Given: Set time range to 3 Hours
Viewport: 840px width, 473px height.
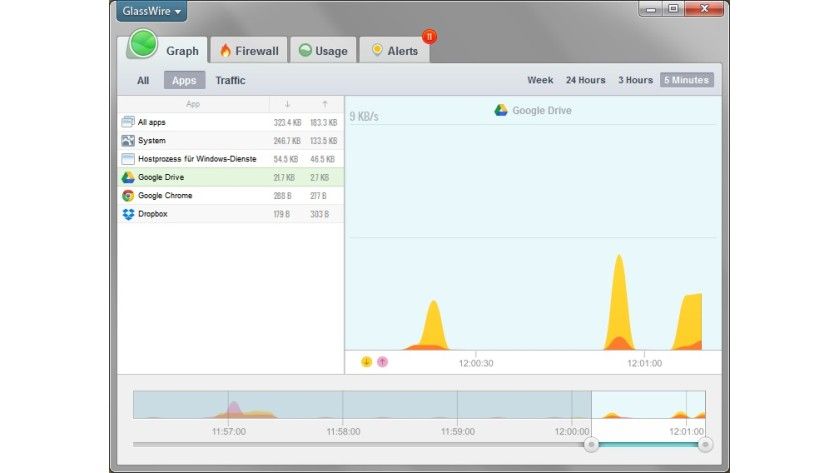Looking at the screenshot, I should click(635, 80).
